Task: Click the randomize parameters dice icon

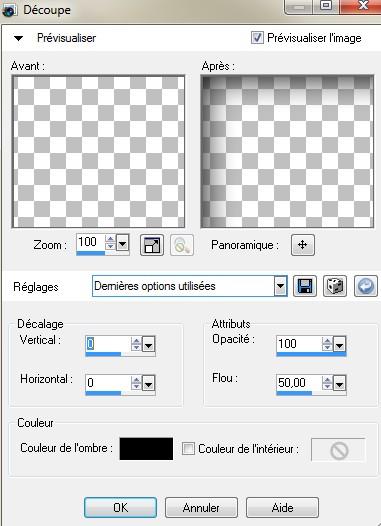Action: click(x=335, y=286)
